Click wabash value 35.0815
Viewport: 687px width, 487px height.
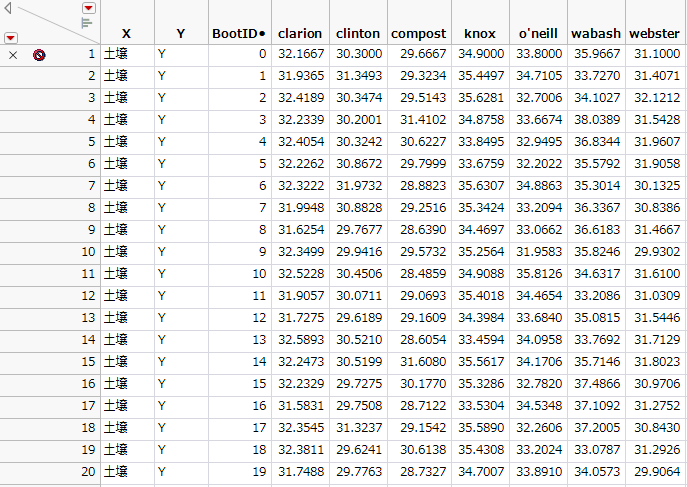(597, 318)
